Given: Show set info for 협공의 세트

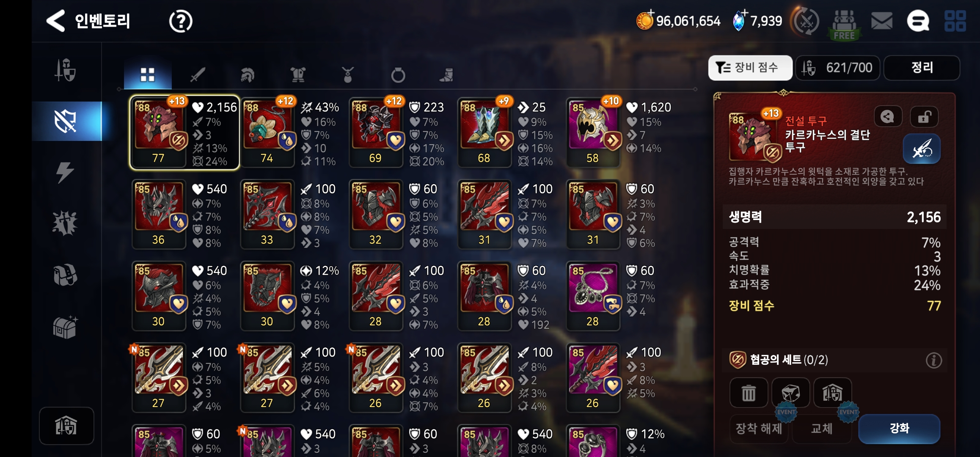Looking at the screenshot, I should tap(933, 360).
